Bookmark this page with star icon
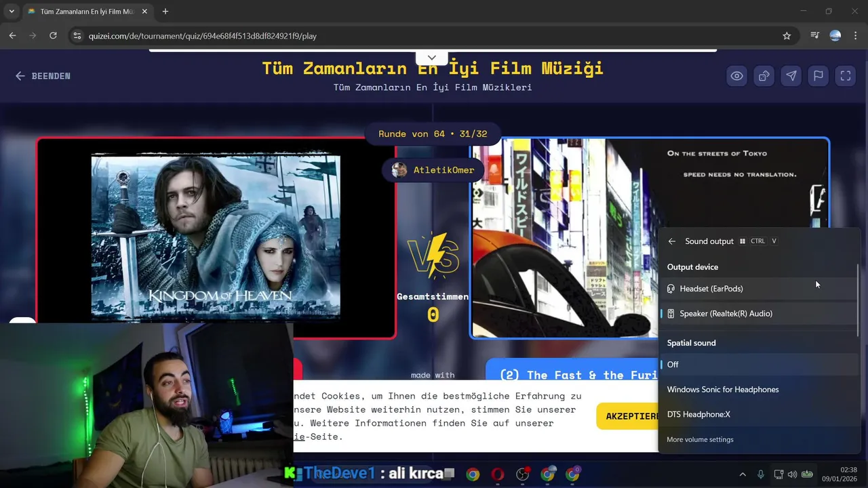 [787, 36]
